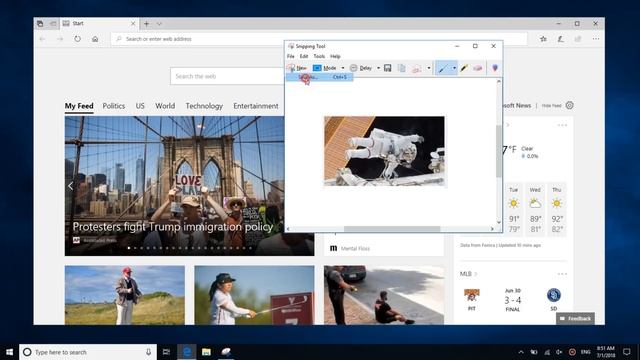The height and width of the screenshot is (360, 640).
Task: Show hidden tray icons chevron
Action: tap(521, 352)
